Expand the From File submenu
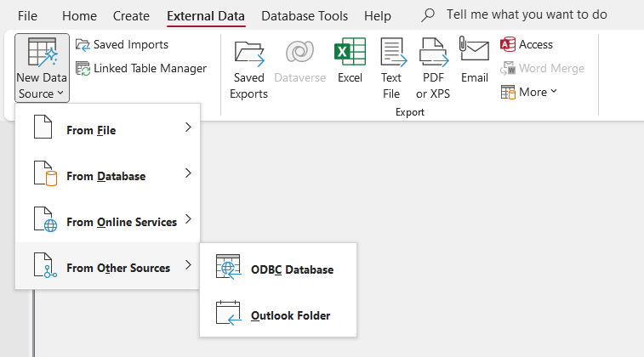 point(107,130)
